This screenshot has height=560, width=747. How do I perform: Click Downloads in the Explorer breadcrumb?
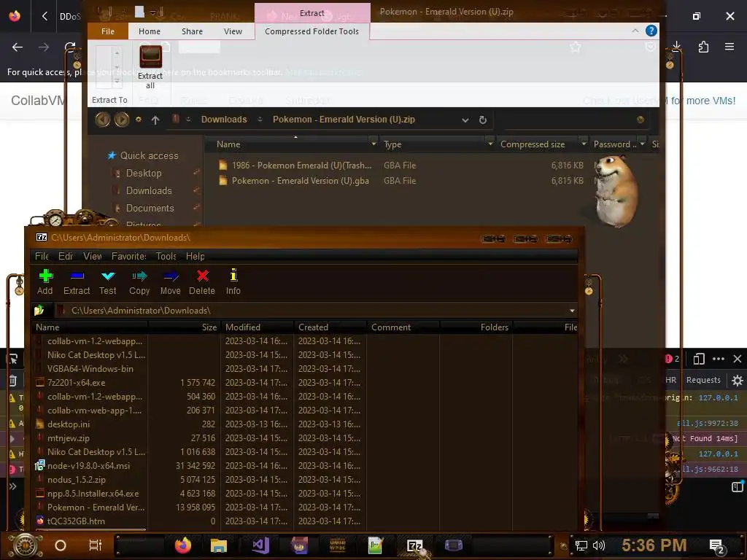click(x=224, y=120)
